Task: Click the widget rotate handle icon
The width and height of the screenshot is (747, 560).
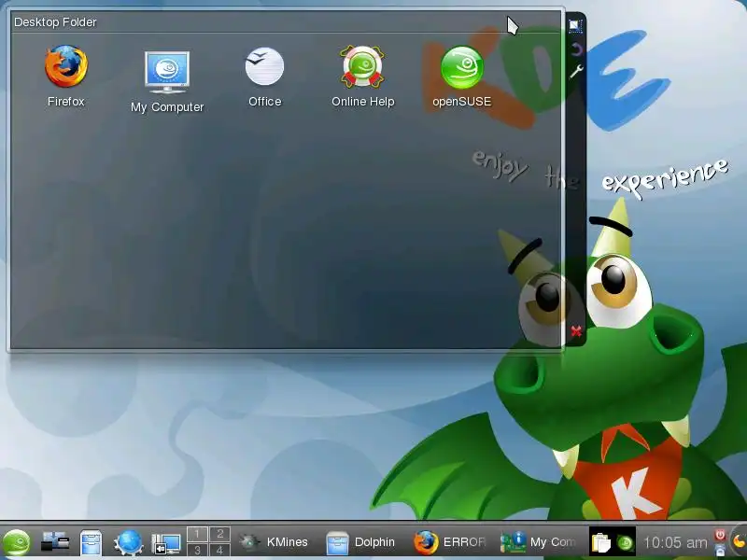Action: tap(576, 49)
